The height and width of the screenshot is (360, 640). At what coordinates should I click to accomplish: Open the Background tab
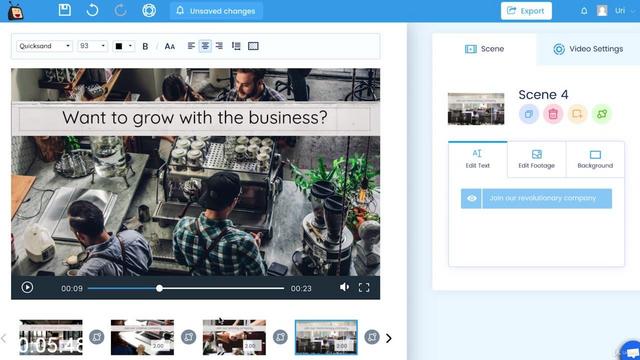(595, 159)
